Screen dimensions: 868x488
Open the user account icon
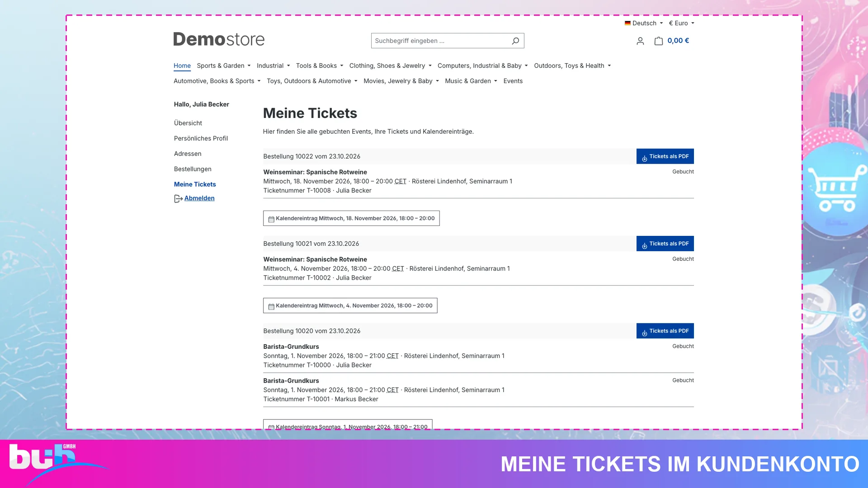pyautogui.click(x=640, y=41)
